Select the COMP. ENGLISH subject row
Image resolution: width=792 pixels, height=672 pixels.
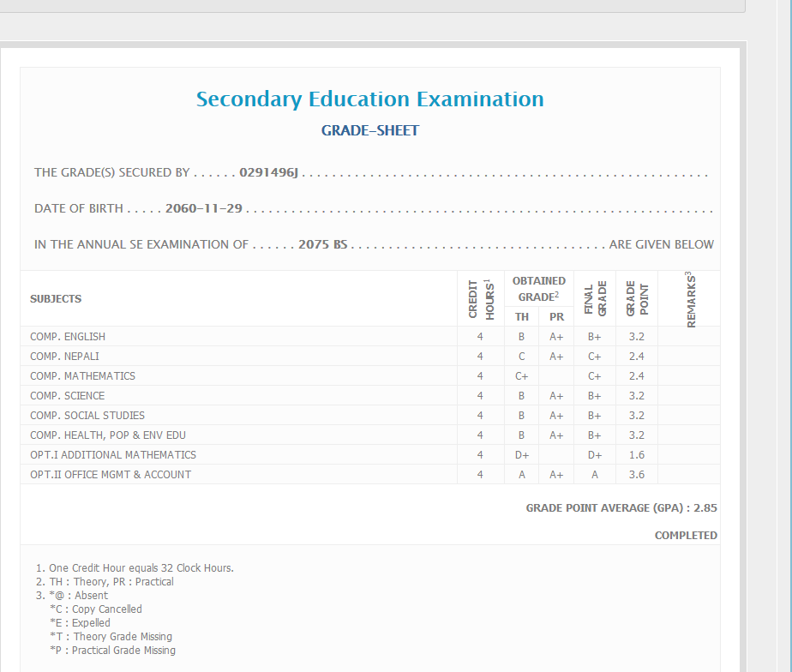68,337
